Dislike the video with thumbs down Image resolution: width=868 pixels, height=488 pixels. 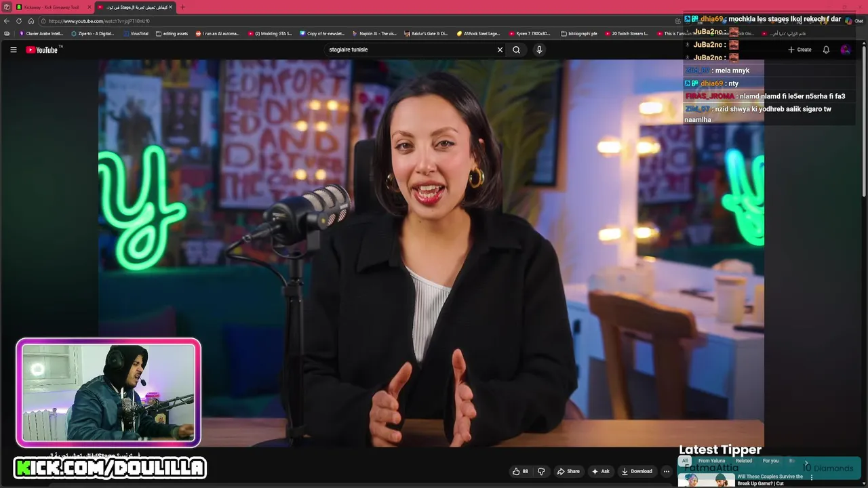(541, 471)
